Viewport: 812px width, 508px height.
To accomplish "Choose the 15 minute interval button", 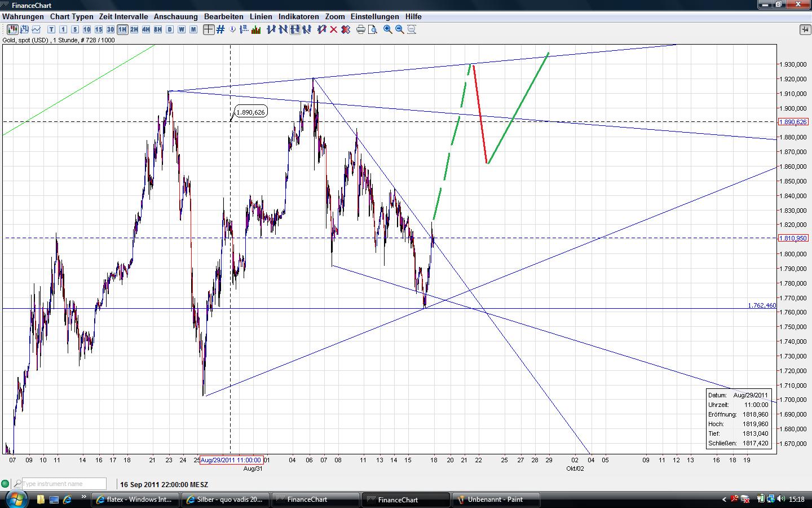I will (x=99, y=29).
